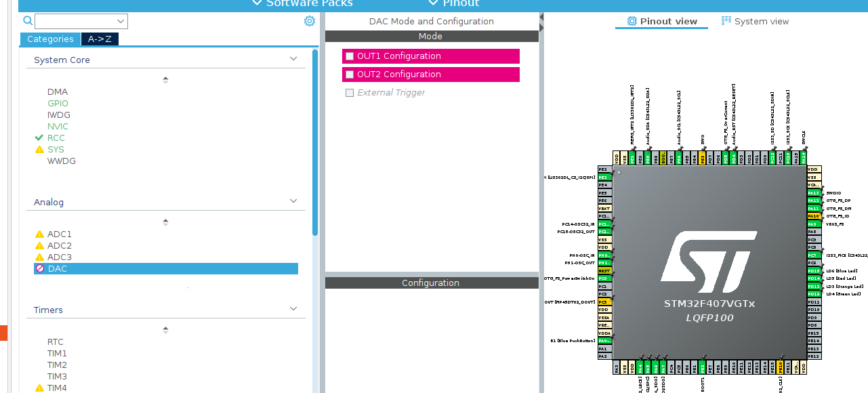868x393 pixels.
Task: Click the disabled indicator icon on DAC
Action: (x=41, y=268)
